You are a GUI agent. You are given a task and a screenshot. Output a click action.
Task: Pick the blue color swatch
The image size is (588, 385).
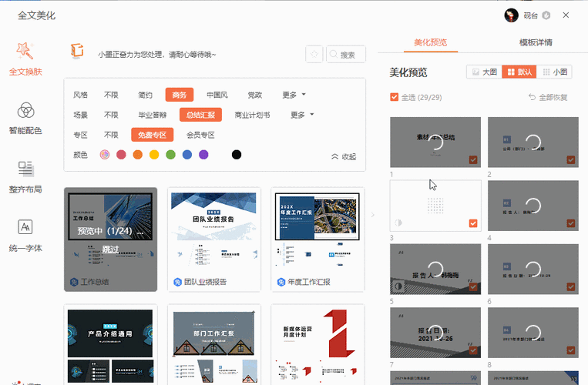[187, 155]
